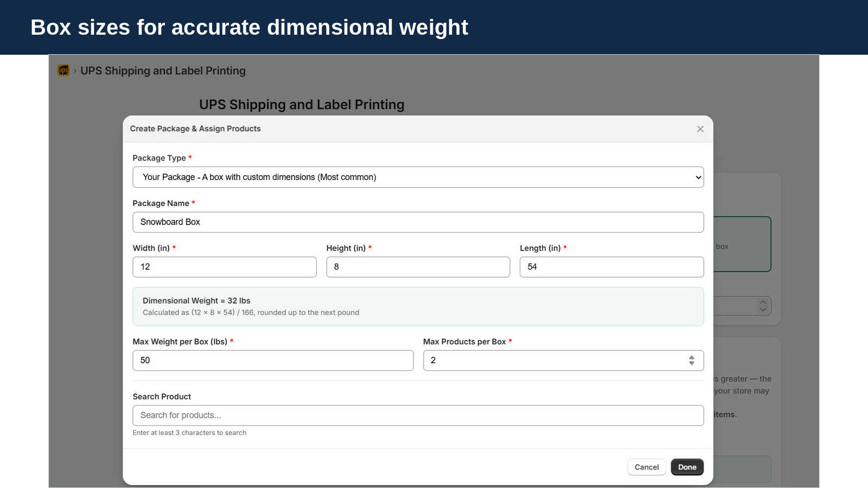This screenshot has width=868, height=488.
Task: Click the Create Package & Assign Products title
Action: tap(195, 129)
